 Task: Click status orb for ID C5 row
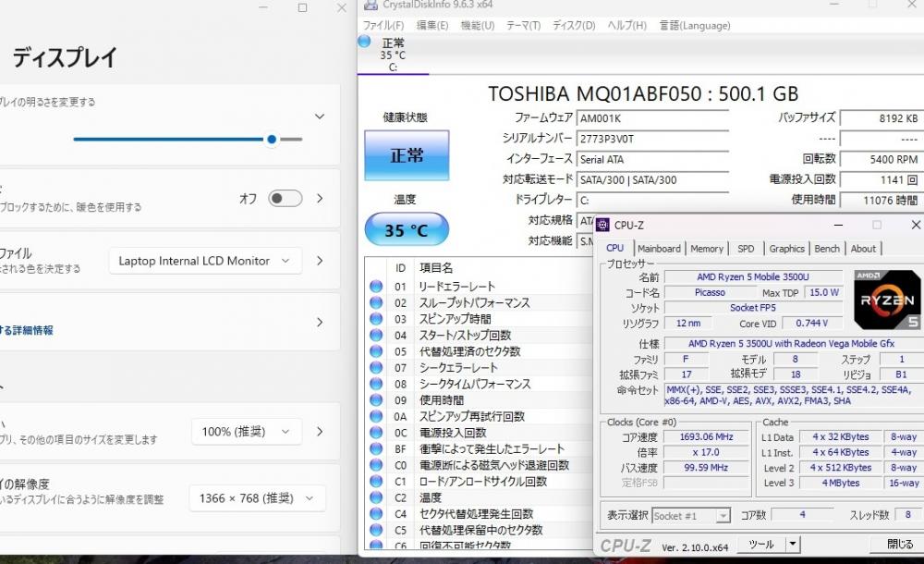tap(376, 530)
